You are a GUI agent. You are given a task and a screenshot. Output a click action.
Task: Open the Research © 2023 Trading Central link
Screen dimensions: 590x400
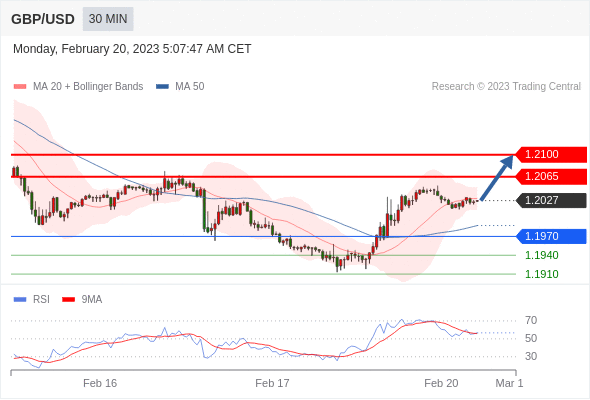(x=506, y=87)
